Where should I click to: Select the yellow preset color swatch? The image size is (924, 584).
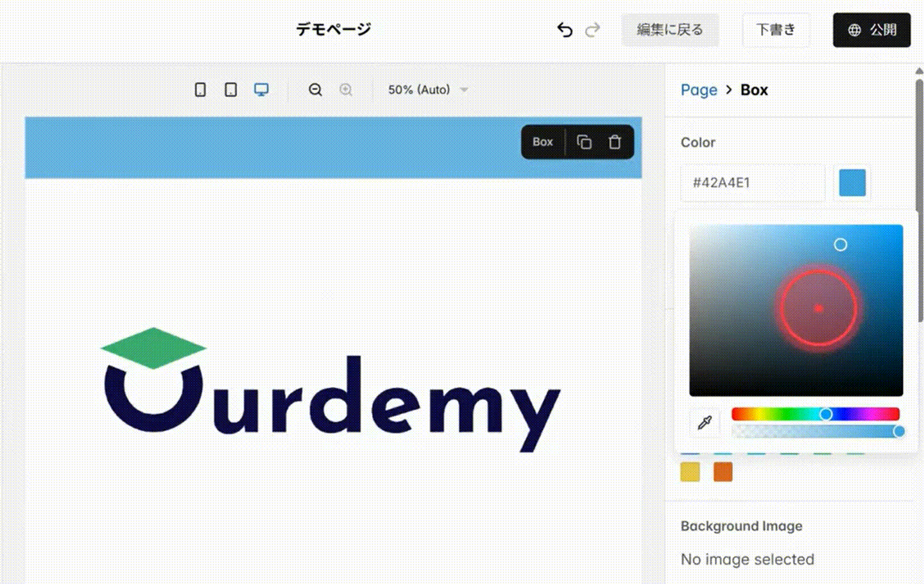[691, 473]
